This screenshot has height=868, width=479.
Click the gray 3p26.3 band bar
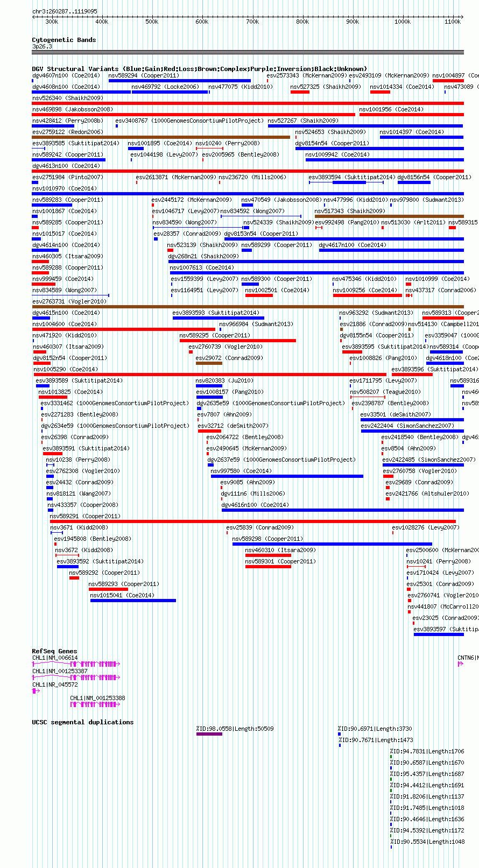(x=248, y=52)
